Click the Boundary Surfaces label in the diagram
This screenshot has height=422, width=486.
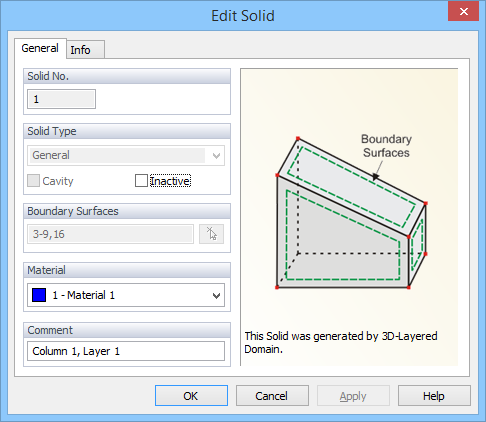pos(386,146)
